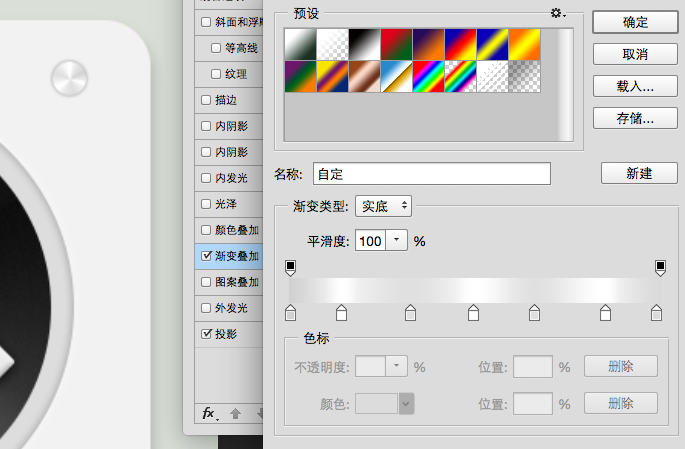Enable 颜色叠加 layer style
The height and width of the screenshot is (449, 685).
pos(206,230)
